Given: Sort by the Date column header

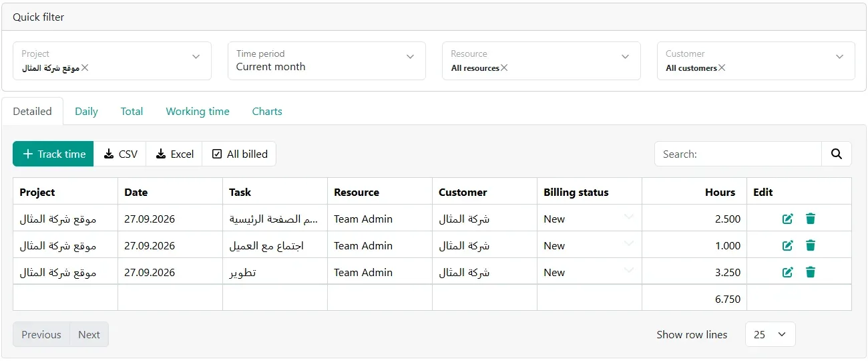Looking at the screenshot, I should tap(170, 192).
